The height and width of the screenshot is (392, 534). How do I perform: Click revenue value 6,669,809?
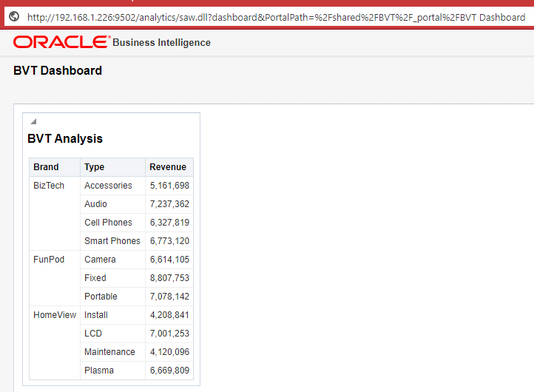coord(169,371)
